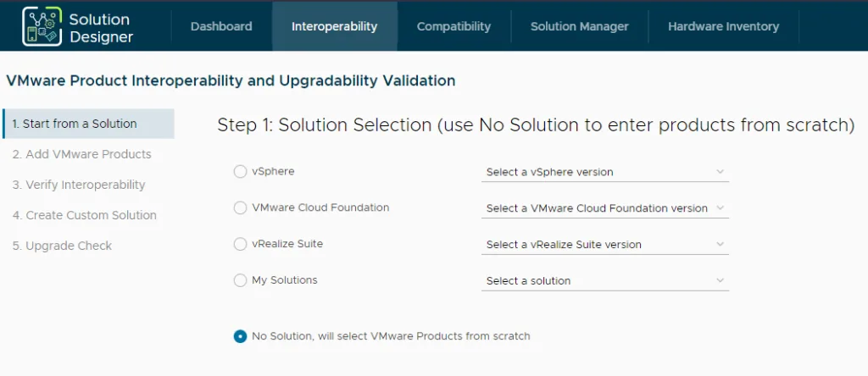Go to step 2 Add VMware Products

point(82,154)
